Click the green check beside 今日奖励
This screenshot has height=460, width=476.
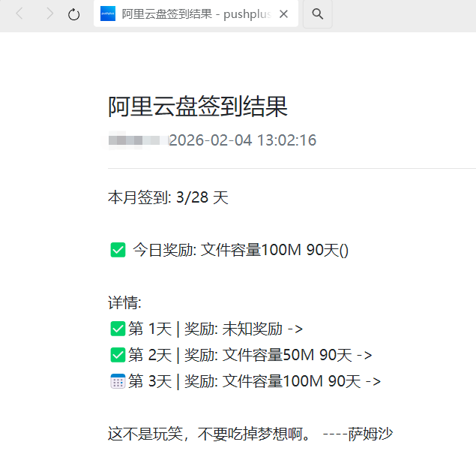(x=118, y=250)
